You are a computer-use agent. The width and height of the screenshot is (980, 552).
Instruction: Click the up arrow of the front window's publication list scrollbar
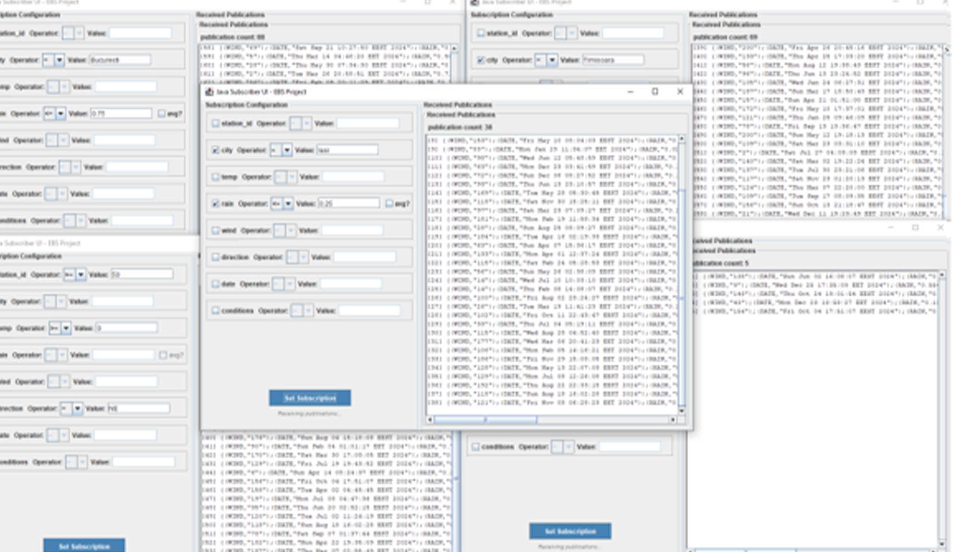coord(682,139)
